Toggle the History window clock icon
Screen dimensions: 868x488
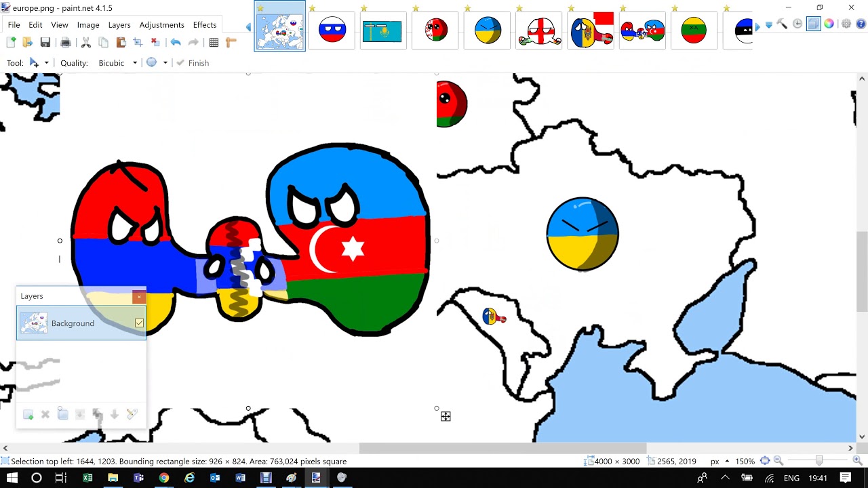pyautogui.click(x=797, y=24)
